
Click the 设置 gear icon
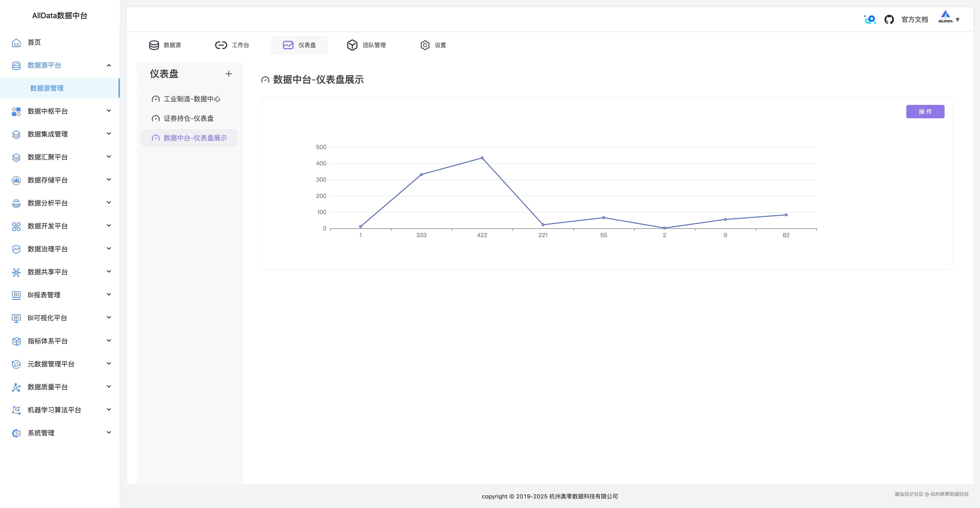pos(425,45)
